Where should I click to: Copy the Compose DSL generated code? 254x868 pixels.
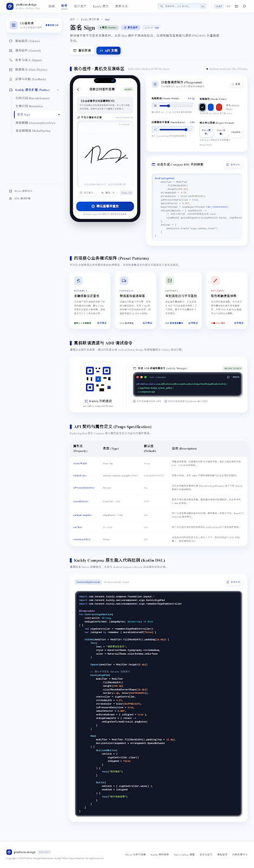pyautogui.click(x=234, y=164)
